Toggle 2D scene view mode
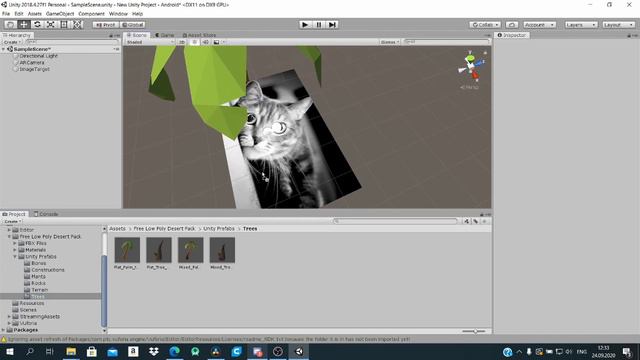 (182, 42)
